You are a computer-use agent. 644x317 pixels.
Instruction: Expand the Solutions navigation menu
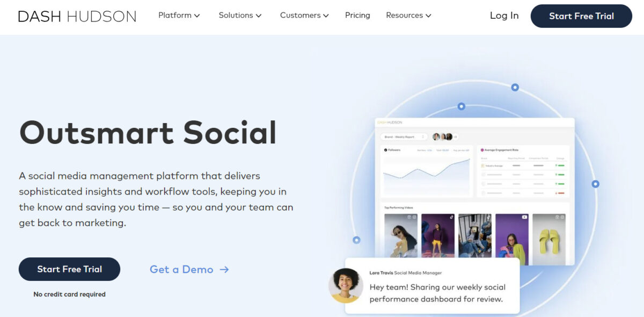240,16
